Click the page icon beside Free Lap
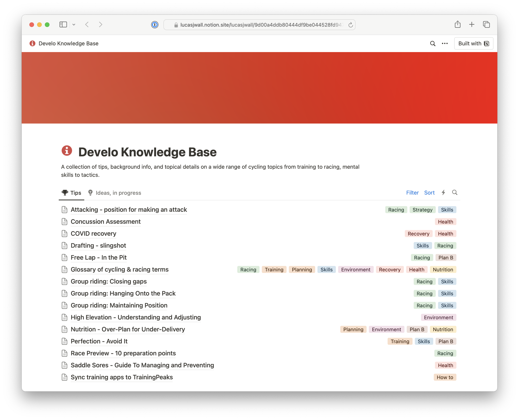Screen dimensions: 519x420 click(64, 258)
